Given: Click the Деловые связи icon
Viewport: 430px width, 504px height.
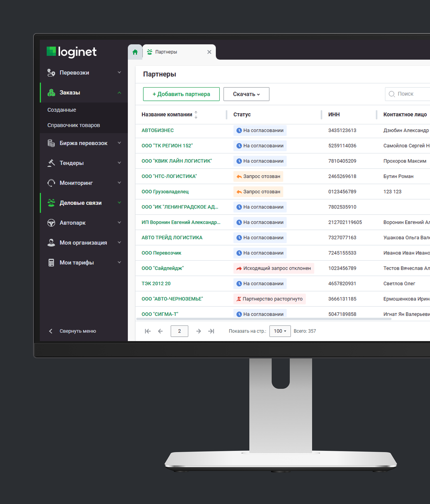Looking at the screenshot, I should (51, 203).
